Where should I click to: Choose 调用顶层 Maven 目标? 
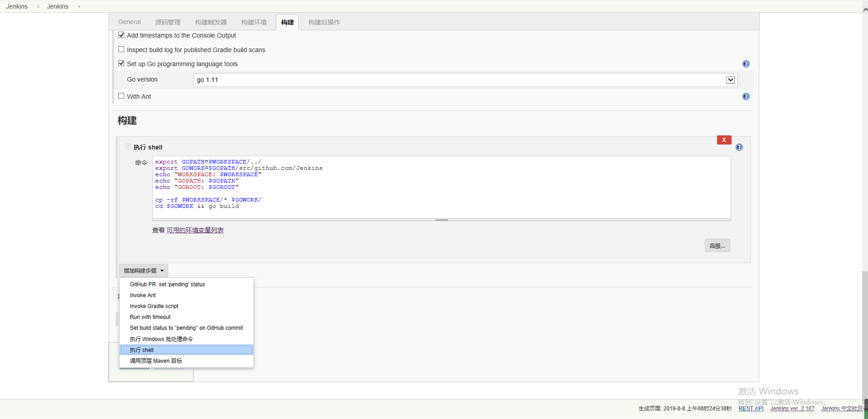[186, 361]
